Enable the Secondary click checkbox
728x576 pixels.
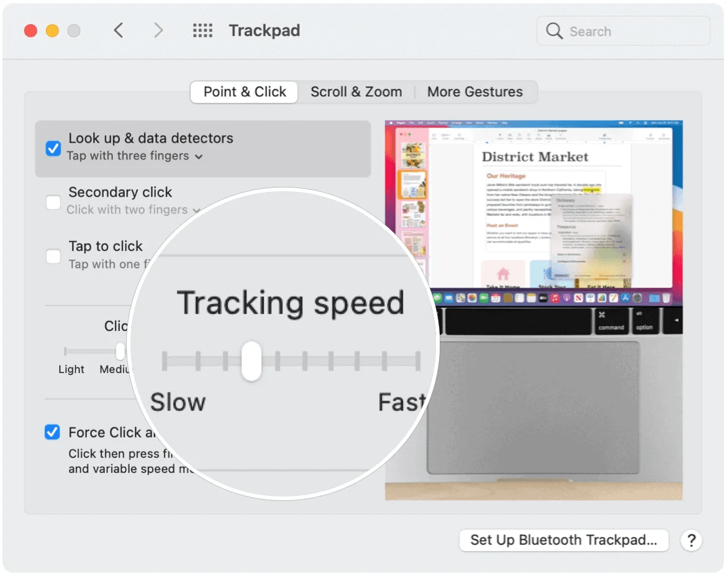coord(53,202)
